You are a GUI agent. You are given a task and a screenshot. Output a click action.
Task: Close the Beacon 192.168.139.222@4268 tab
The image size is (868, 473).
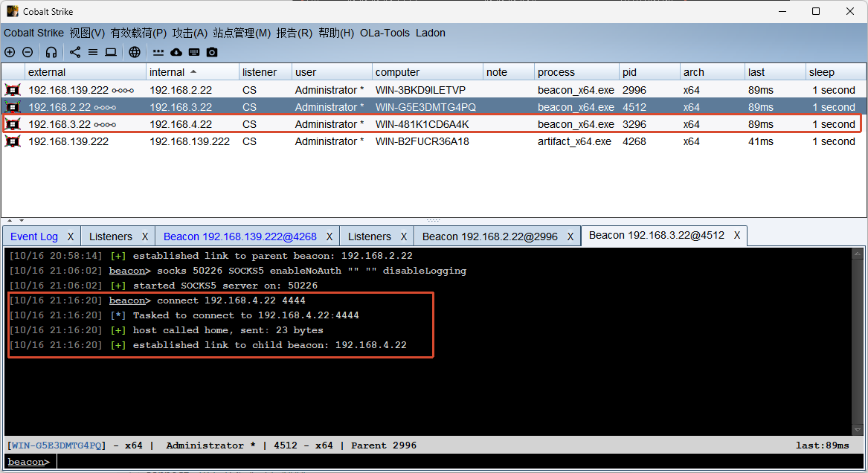pos(329,236)
